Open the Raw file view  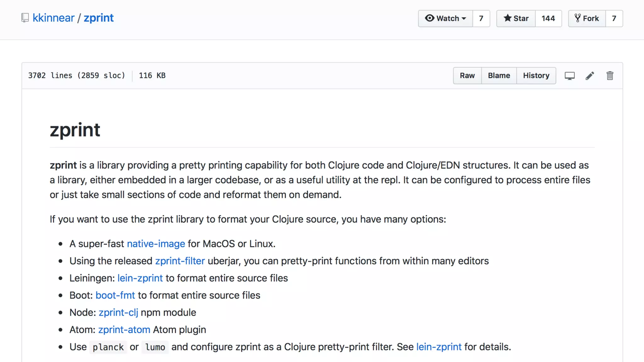click(467, 76)
